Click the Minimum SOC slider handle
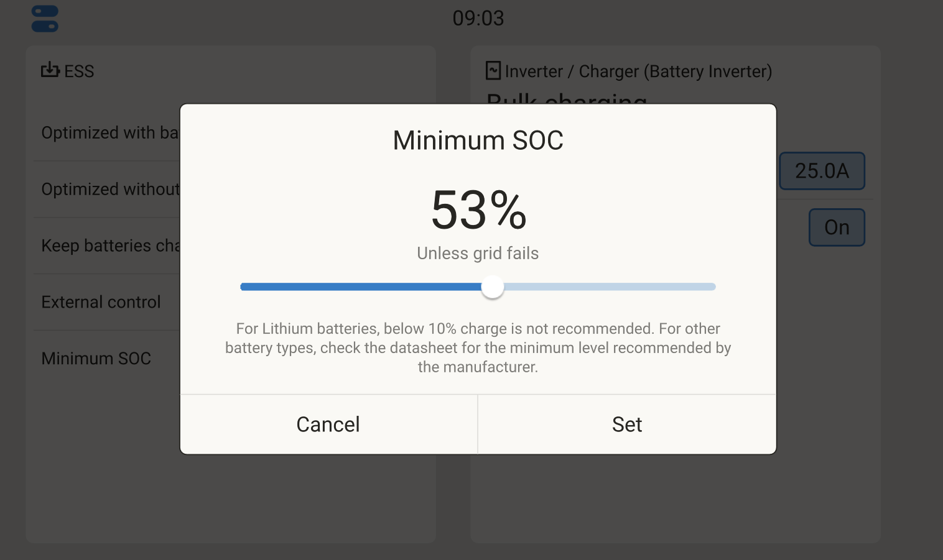 point(493,287)
